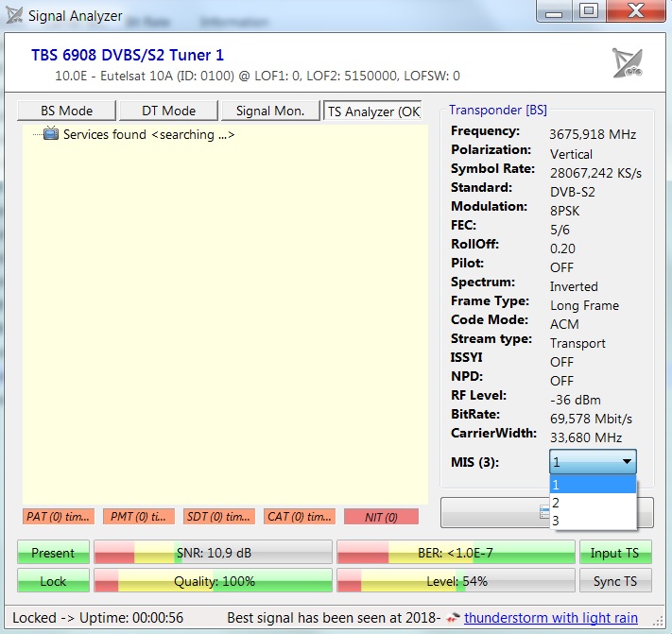This screenshot has width=672, height=634.
Task: Collapse the MIS dropdown arrow
Action: coord(627,461)
